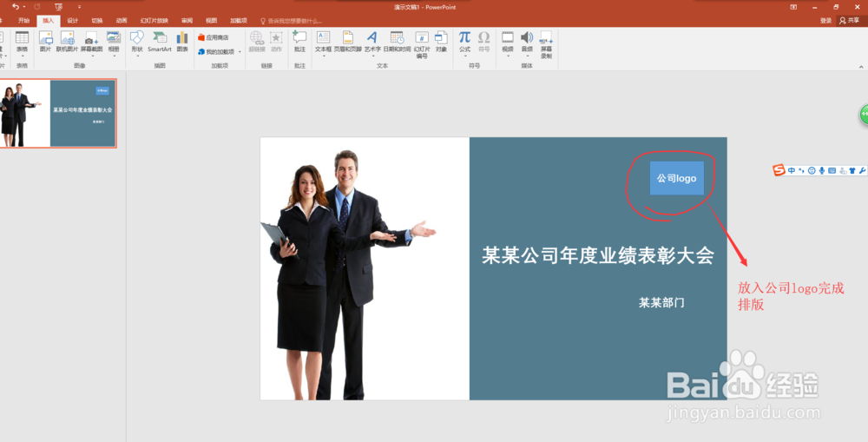This screenshot has width=868, height=442.
Task: Open the 形状 shapes gallery
Action: (137, 43)
